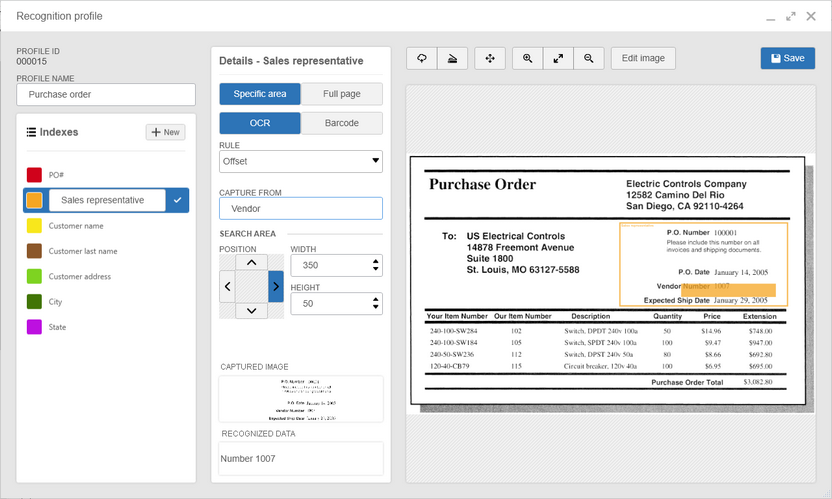Viewport: 832px width, 499px height.
Task: Click the light green Customer address swatch
Action: (x=34, y=276)
